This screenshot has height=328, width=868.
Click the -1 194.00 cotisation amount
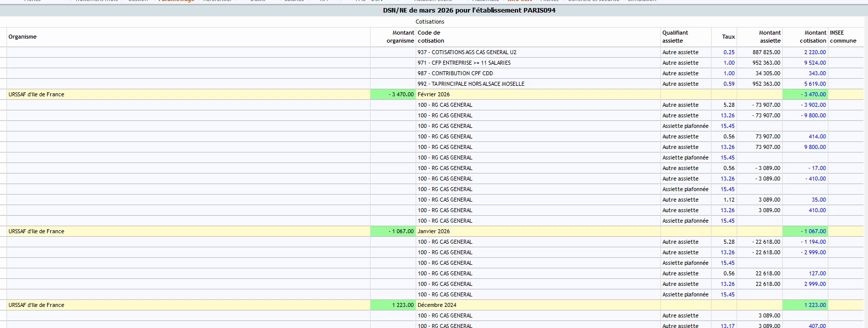(x=813, y=242)
